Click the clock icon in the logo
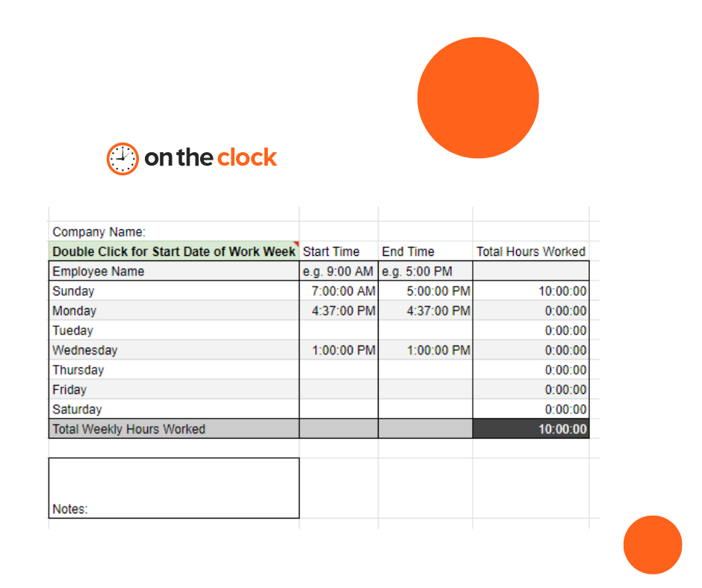 pos(120,158)
